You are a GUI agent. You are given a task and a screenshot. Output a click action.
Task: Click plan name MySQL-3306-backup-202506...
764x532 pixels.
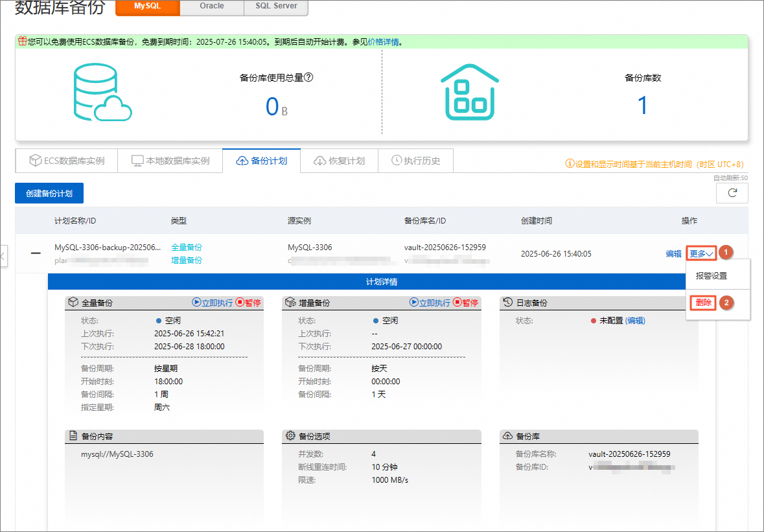(x=107, y=247)
